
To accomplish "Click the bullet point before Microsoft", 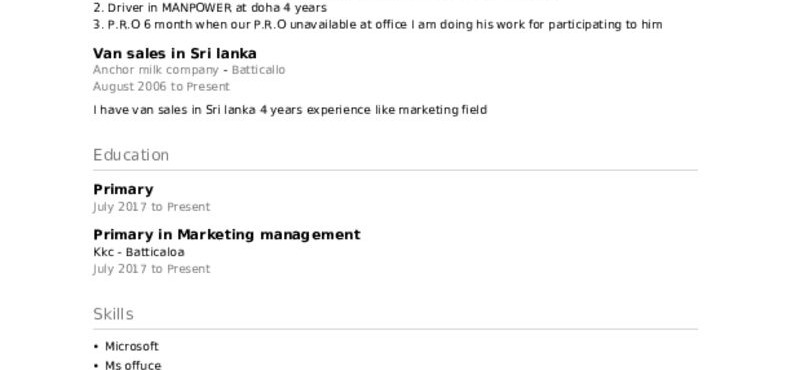I will (96, 347).
